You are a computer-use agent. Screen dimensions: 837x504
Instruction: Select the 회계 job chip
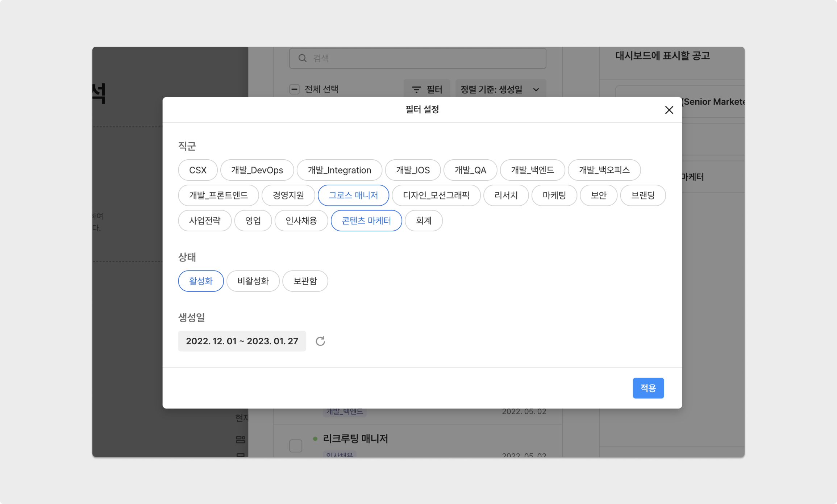(424, 221)
